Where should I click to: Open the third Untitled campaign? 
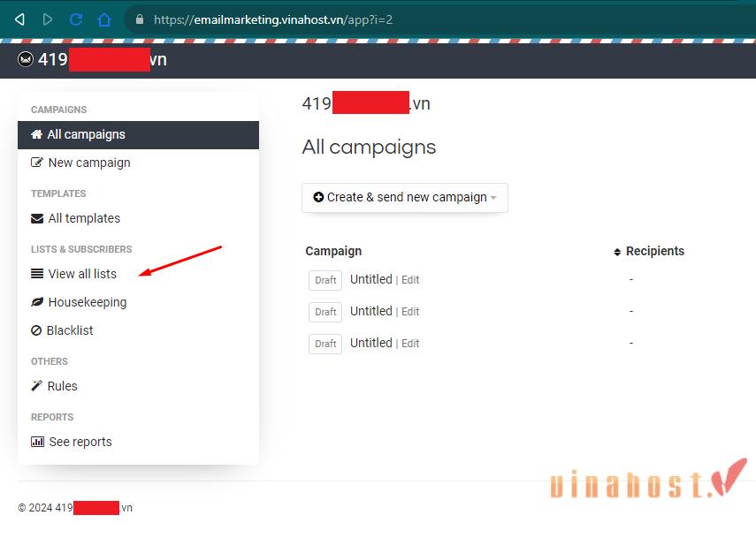(370, 343)
